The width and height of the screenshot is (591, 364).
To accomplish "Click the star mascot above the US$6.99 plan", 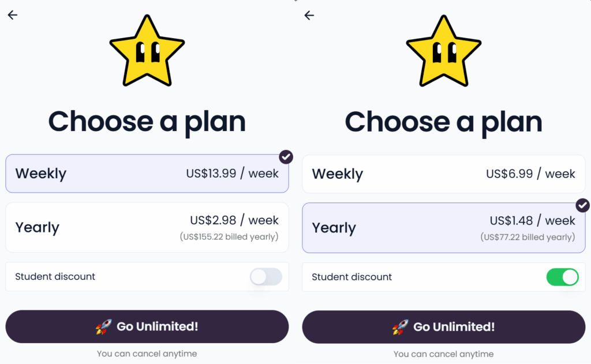I will (444, 51).
